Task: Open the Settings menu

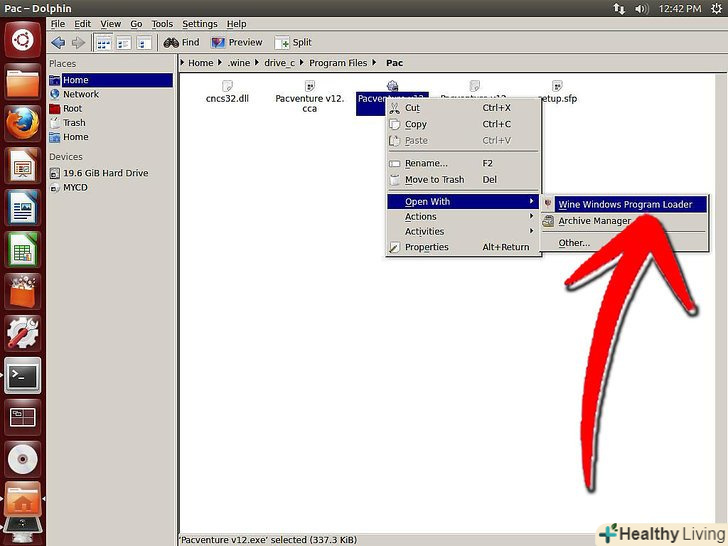Action: (x=200, y=24)
